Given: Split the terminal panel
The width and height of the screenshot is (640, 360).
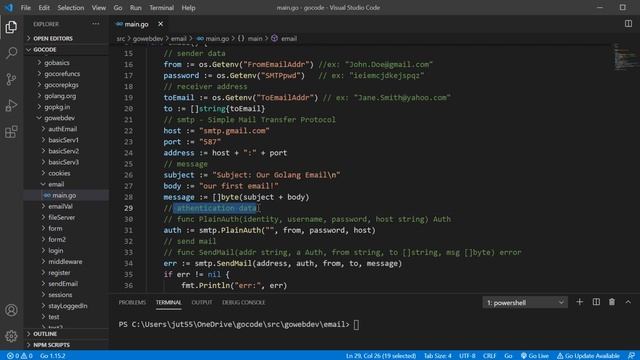Looking at the screenshot, I should point(596,302).
